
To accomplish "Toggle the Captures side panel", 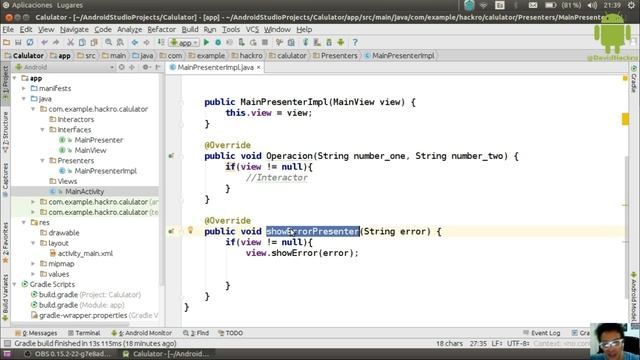I will (x=5, y=180).
